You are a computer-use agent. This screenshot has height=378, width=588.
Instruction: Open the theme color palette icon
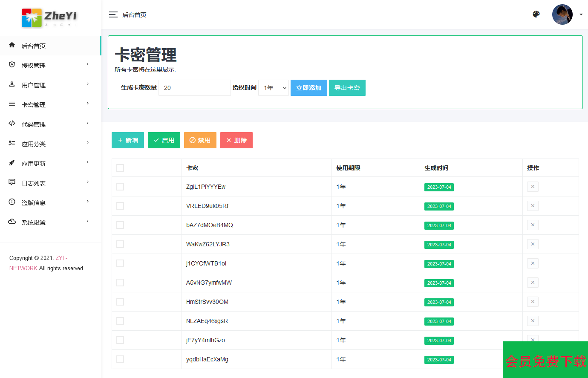[x=536, y=14]
